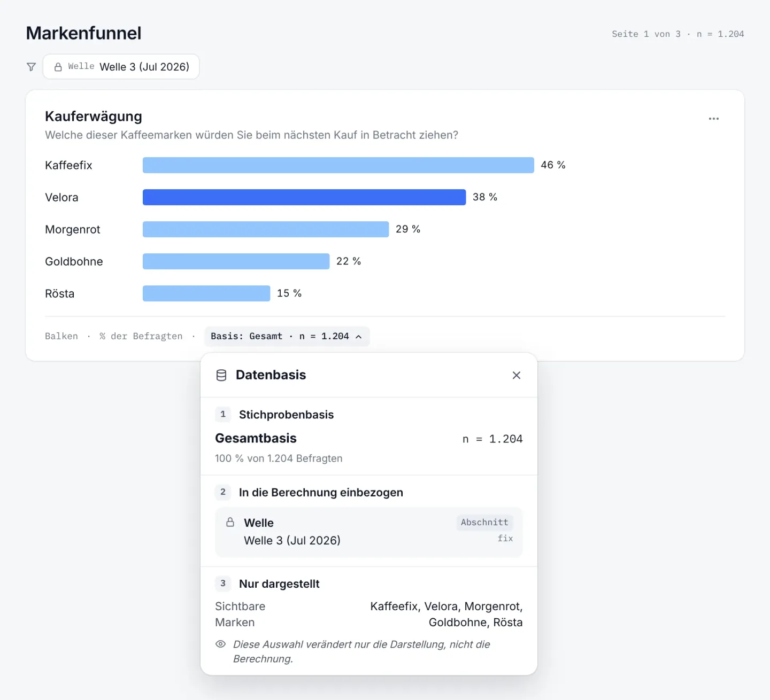Click the step number 1 badge
Screen dimensions: 770x700
pos(223,414)
